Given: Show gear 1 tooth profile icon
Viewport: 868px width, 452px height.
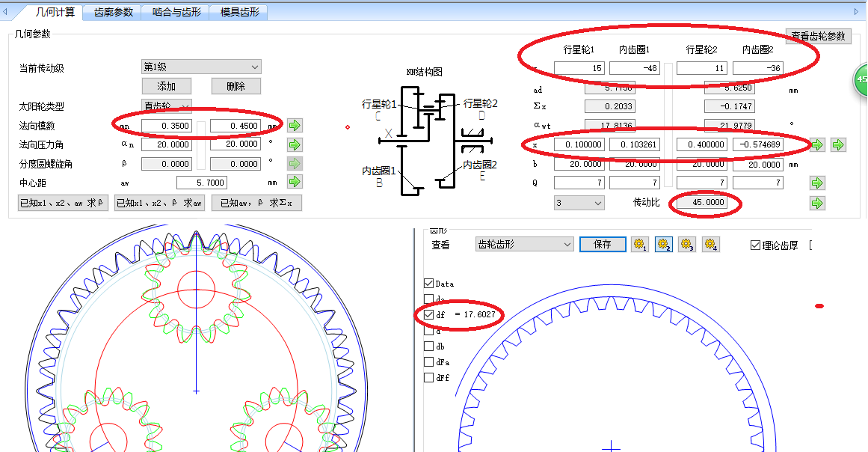Looking at the screenshot, I should [x=641, y=244].
